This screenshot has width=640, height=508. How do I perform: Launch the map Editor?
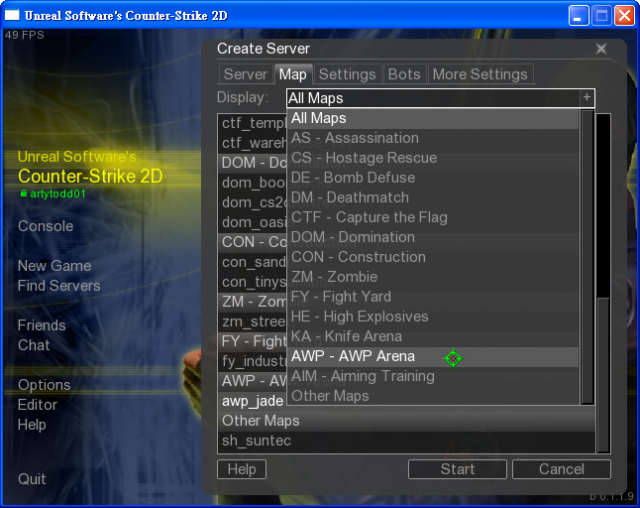38,405
